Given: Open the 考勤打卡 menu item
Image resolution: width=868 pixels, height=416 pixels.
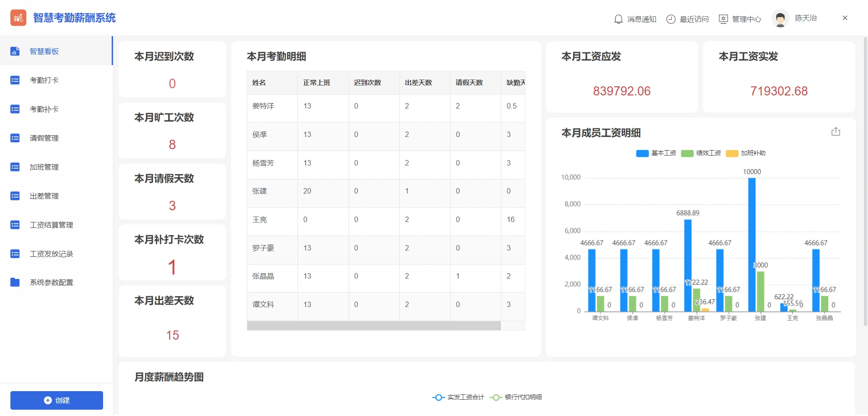Looking at the screenshot, I should [56, 80].
